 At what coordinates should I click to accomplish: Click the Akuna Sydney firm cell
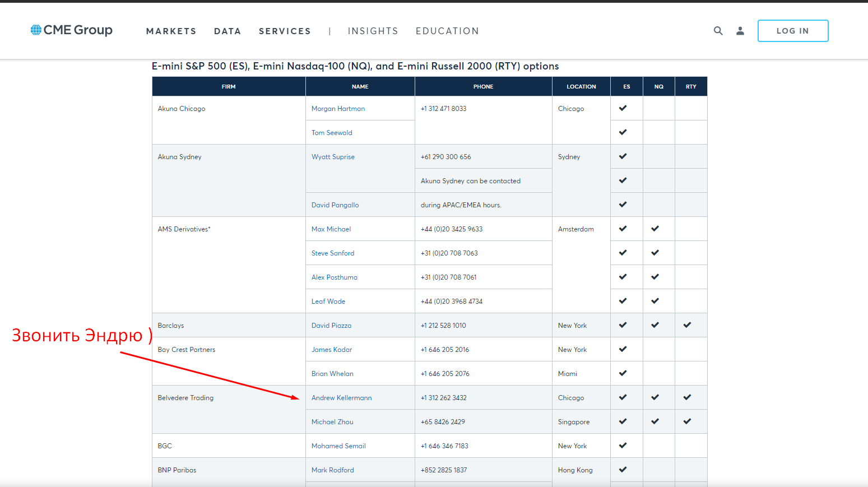[x=229, y=180]
